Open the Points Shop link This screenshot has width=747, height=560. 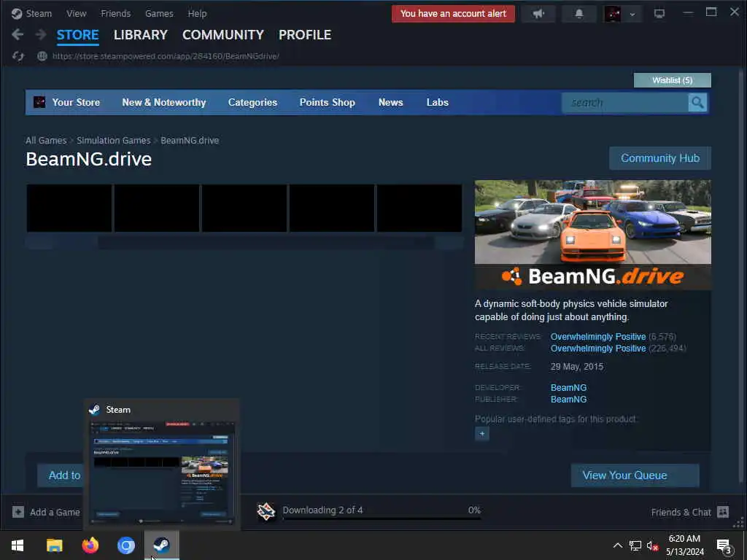[x=328, y=102]
